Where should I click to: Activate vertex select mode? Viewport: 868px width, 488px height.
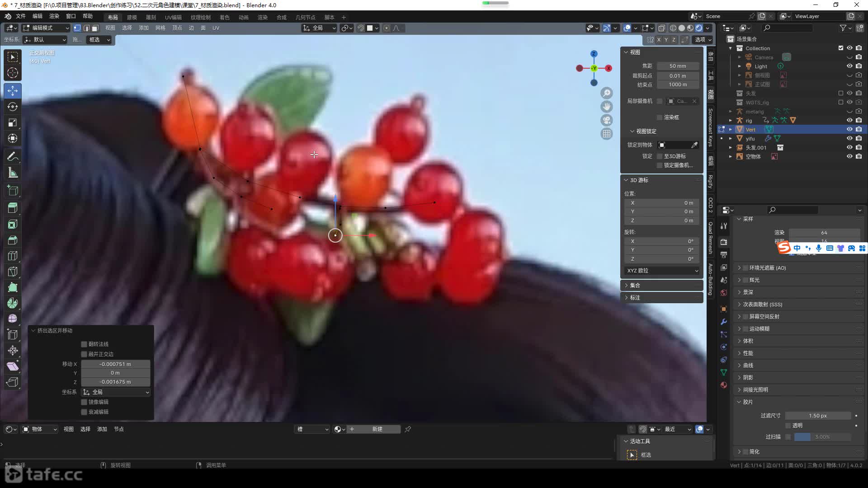pyautogui.click(x=77, y=28)
